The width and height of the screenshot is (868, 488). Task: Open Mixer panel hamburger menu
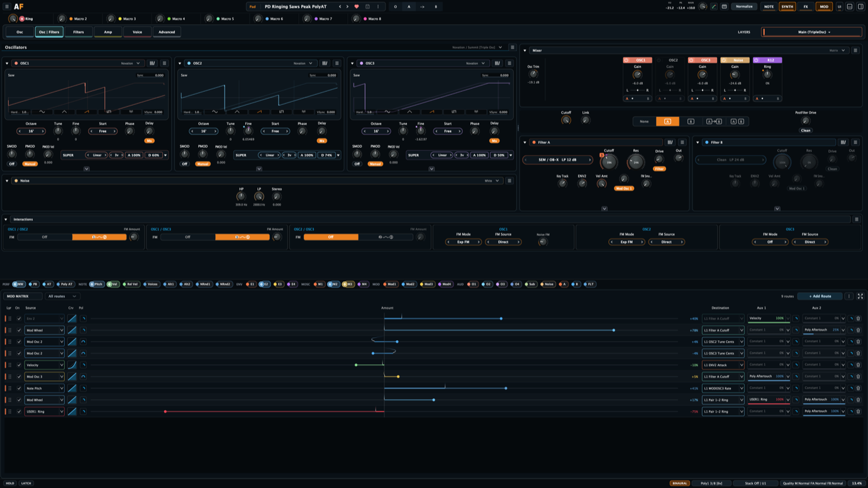(855, 50)
